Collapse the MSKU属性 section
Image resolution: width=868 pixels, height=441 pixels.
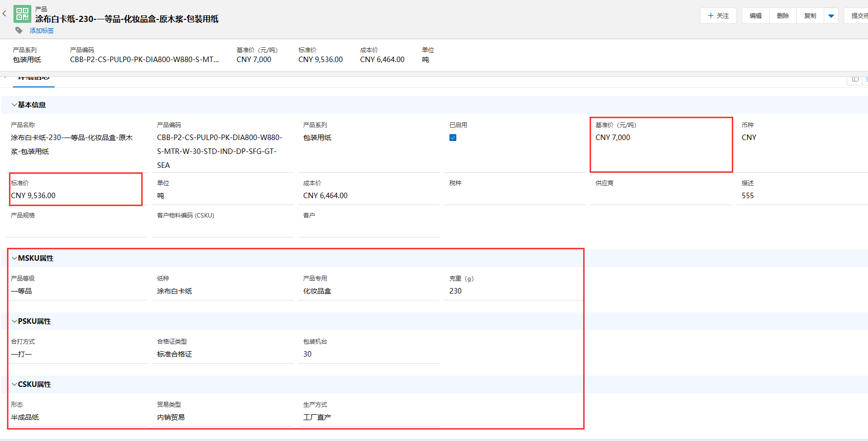tap(14, 258)
